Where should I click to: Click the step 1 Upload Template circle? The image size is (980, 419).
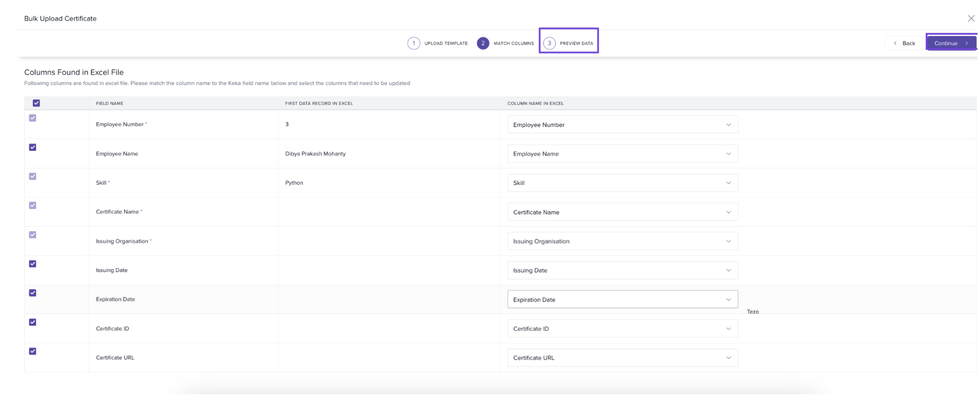413,43
